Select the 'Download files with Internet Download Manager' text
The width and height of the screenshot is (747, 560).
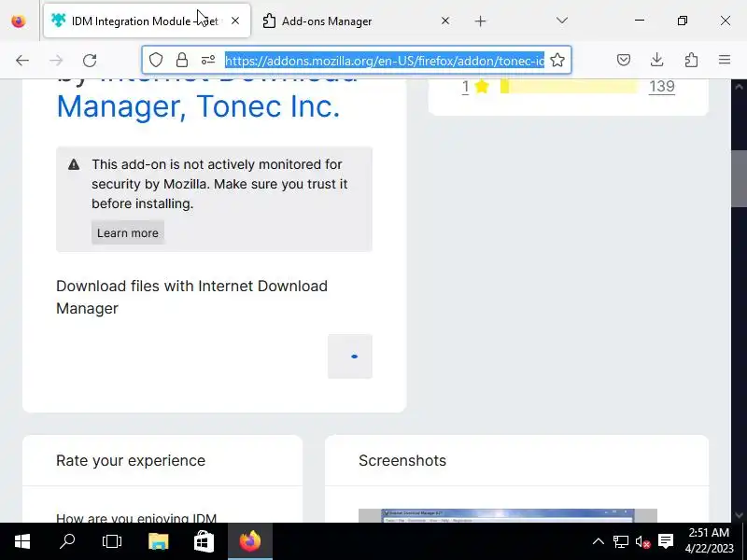[x=191, y=297]
